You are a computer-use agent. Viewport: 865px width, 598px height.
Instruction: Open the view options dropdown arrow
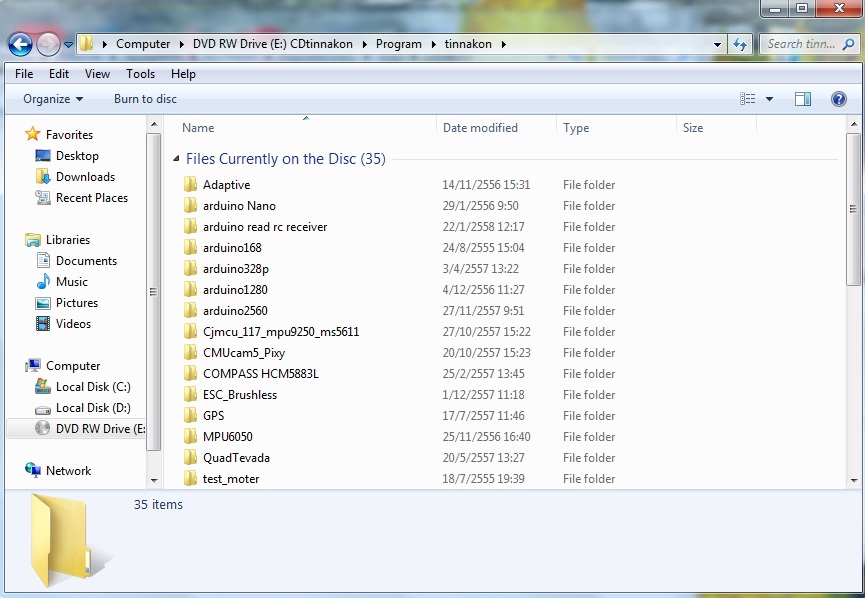point(769,99)
